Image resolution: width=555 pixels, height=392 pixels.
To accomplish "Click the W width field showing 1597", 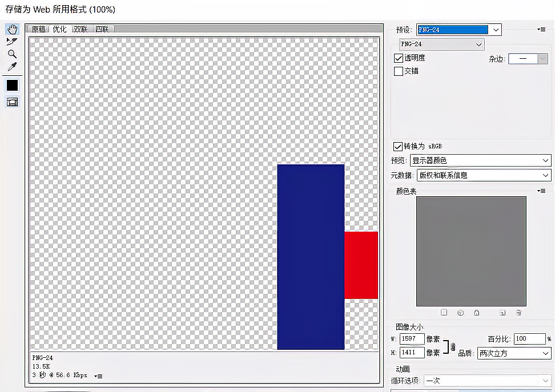I will [412, 338].
